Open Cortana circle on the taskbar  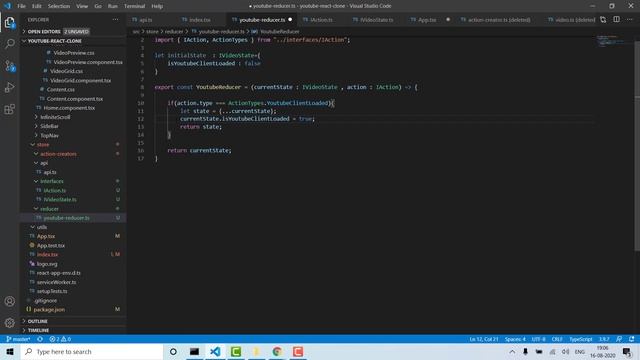click(173, 351)
